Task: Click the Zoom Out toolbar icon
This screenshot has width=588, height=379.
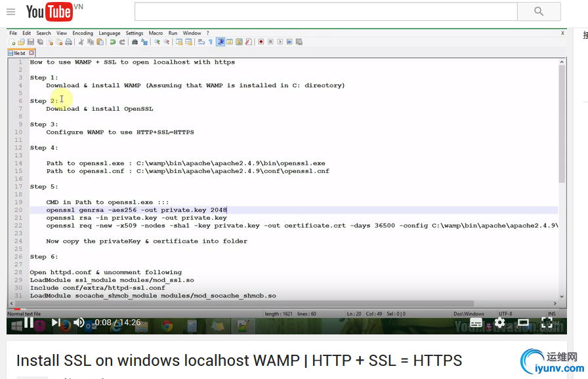Action: tap(167, 42)
